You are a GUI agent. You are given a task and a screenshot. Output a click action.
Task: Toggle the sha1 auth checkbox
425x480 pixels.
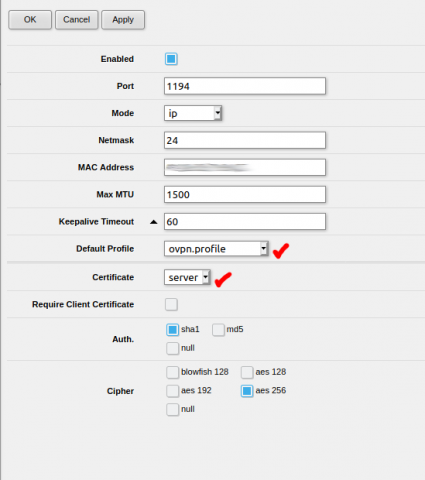pos(173,330)
